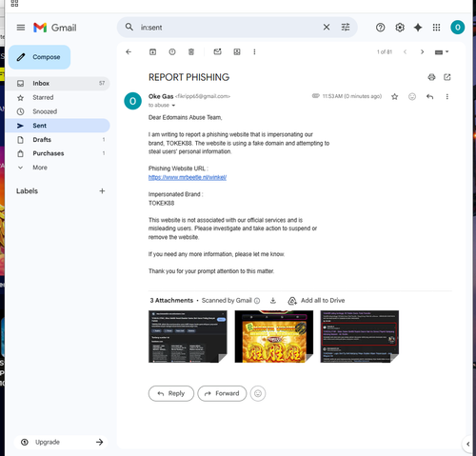Image resolution: width=476 pixels, height=456 pixels.
Task: Go to the next email arrow
Action: (422, 51)
